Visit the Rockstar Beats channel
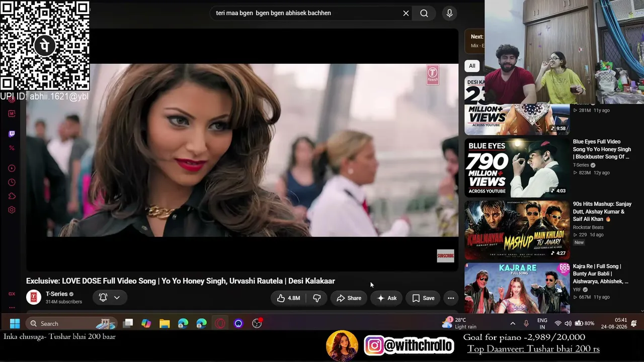 click(588, 227)
